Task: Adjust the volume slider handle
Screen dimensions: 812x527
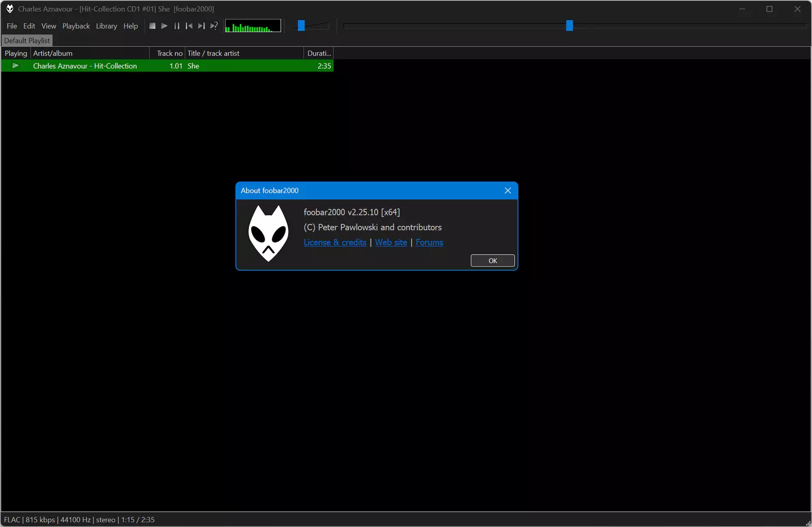Action: pos(301,25)
